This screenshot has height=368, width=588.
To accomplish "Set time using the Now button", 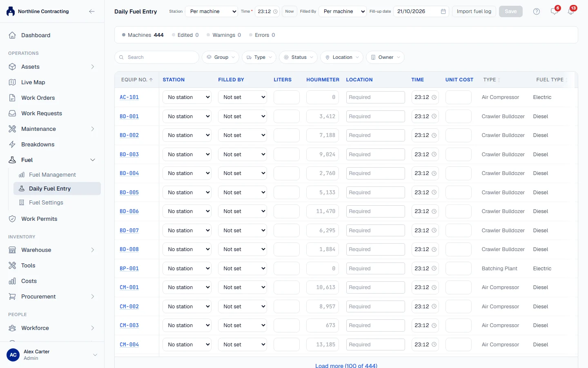I will (290, 11).
